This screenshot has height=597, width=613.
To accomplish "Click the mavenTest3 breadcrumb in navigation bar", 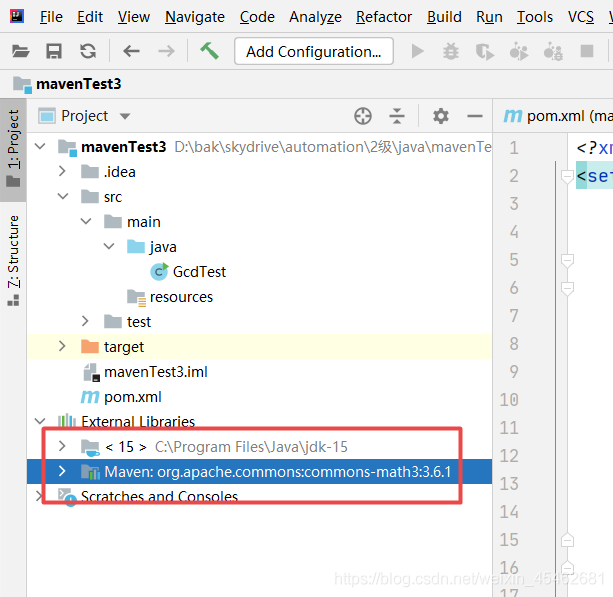I will 67,84.
